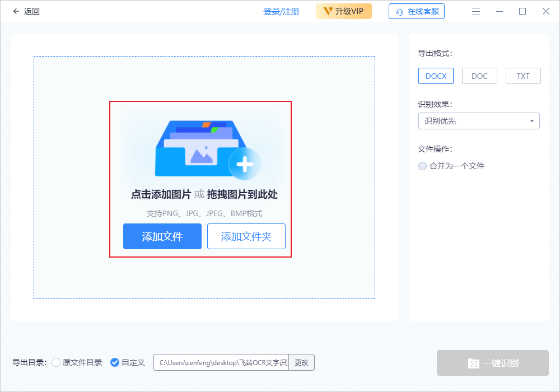560x392 pixels.
Task: Click the 添加文件 button
Action: [162, 236]
